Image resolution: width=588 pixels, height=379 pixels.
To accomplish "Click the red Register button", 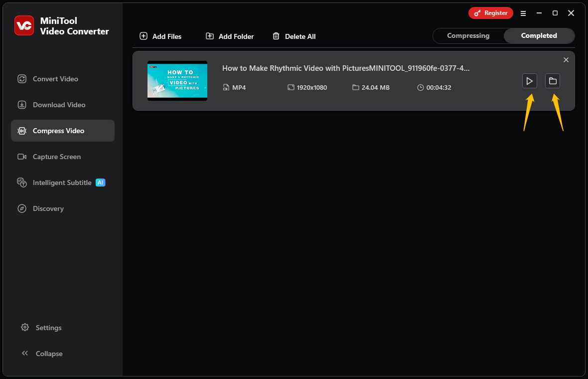I will click(490, 13).
